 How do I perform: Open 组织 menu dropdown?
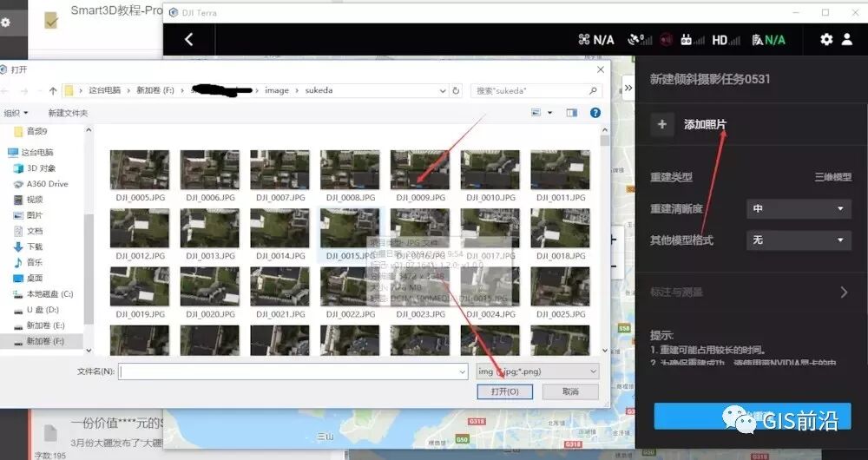point(16,113)
